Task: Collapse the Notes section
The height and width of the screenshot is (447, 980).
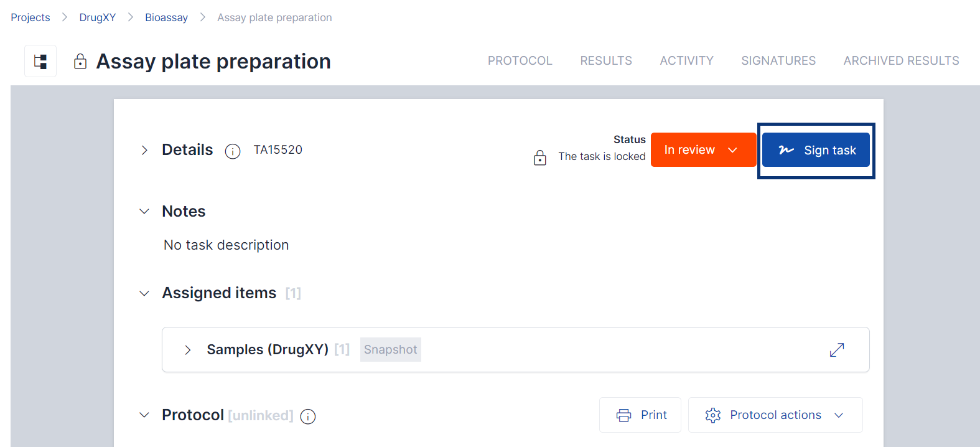Action: [144, 212]
